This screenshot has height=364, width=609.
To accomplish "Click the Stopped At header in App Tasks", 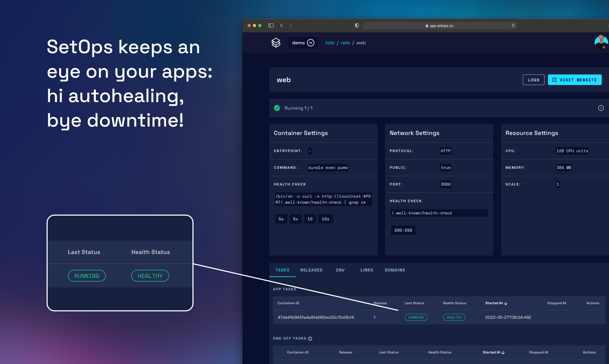I will 557,303.
